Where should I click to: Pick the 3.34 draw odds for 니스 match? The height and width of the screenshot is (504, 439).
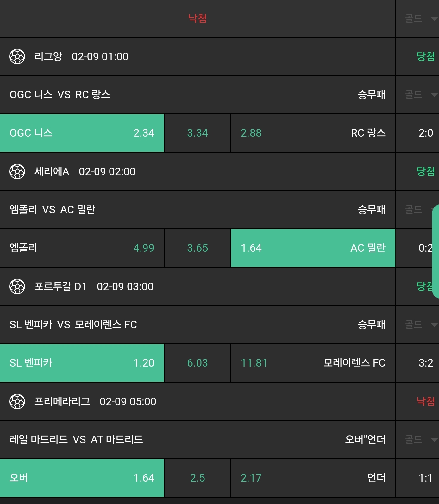tap(198, 133)
